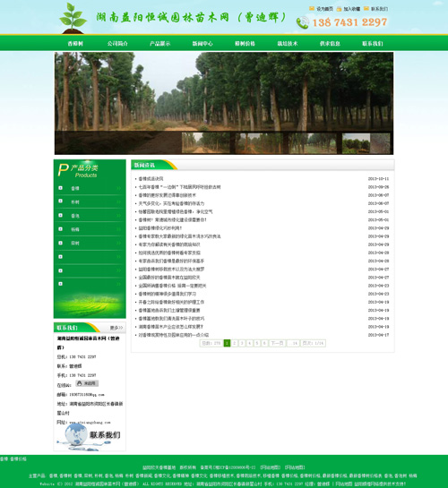Go to 樟树价格 in the navigation bar
The height and width of the screenshot is (488, 448).
point(245,44)
